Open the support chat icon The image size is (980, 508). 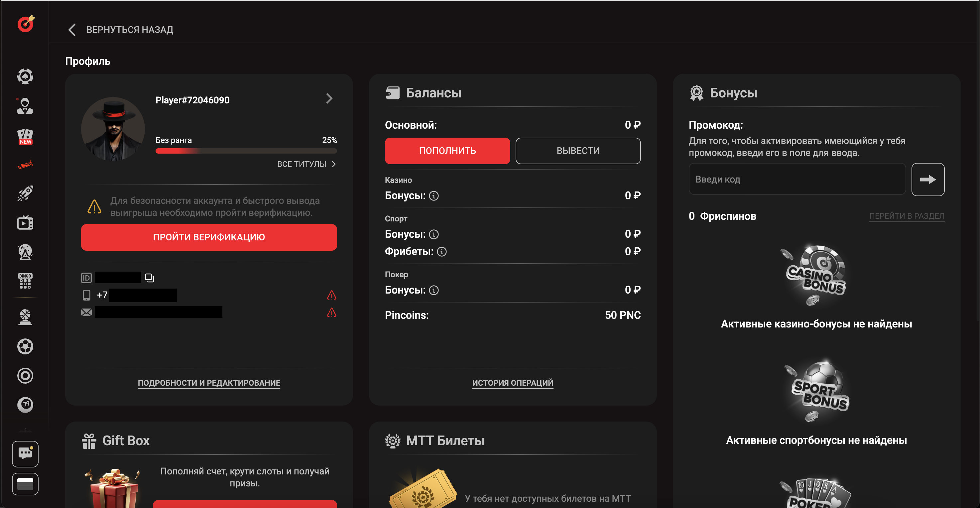coord(25,453)
